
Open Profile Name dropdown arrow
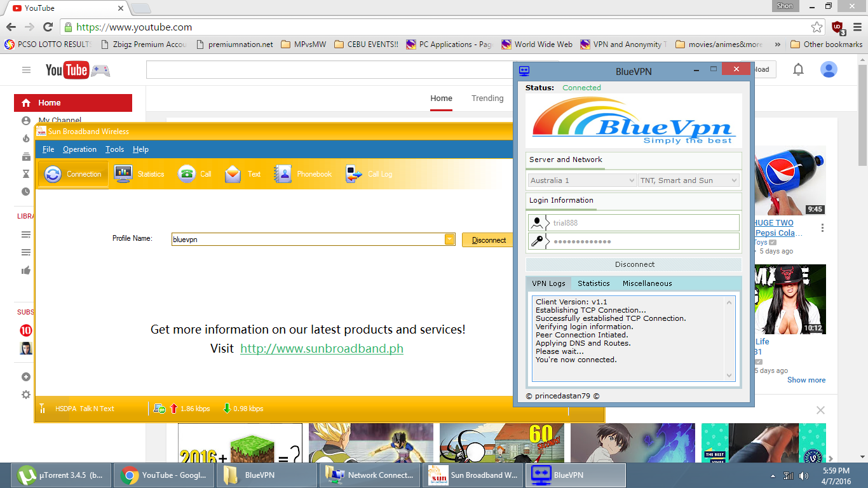click(x=449, y=240)
